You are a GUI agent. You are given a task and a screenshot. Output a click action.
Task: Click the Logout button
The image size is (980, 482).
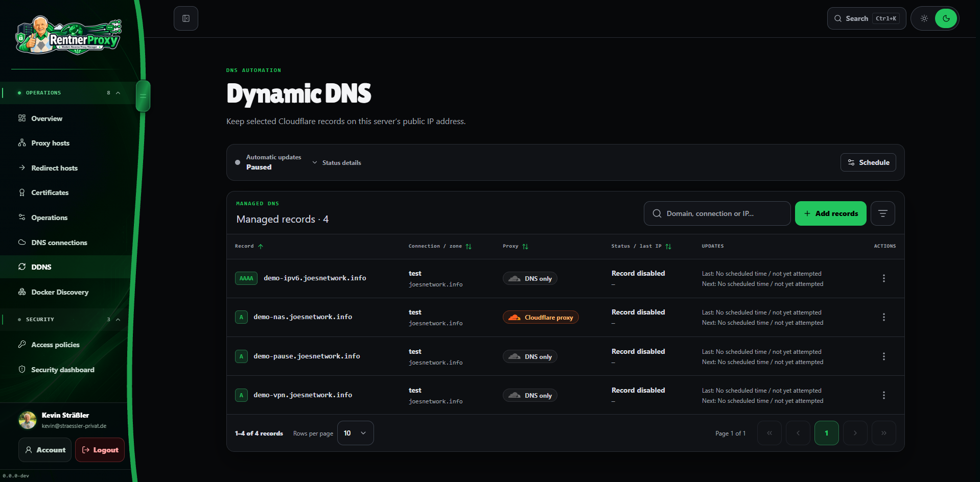(x=100, y=450)
